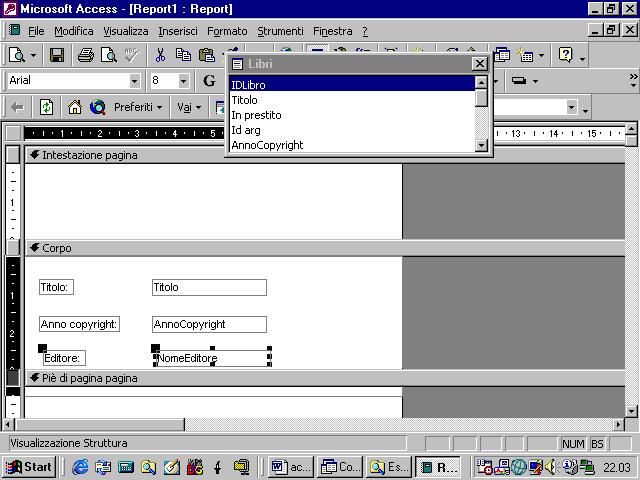Click the Home page icon
640x480 pixels.
tap(75, 107)
